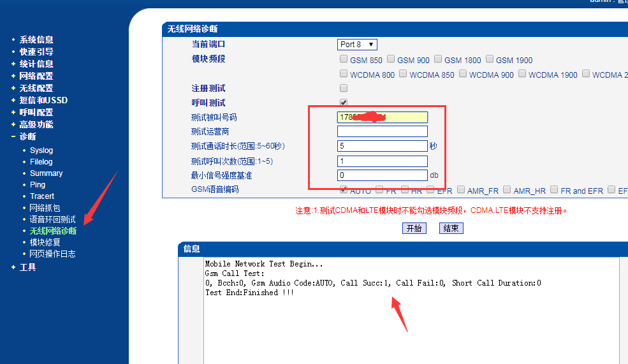Image resolution: width=628 pixels, height=364 pixels.
Task: Click the 结束 button
Action: tap(451, 228)
